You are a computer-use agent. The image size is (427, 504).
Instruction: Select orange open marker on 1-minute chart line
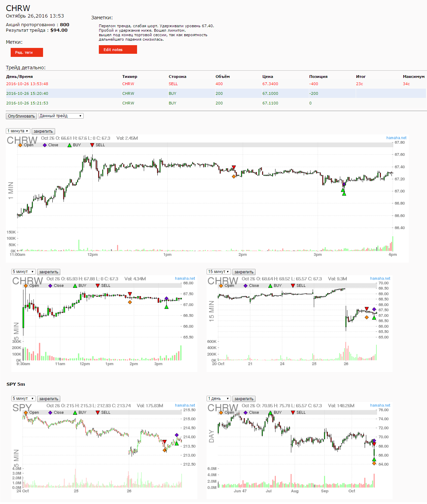(234, 177)
